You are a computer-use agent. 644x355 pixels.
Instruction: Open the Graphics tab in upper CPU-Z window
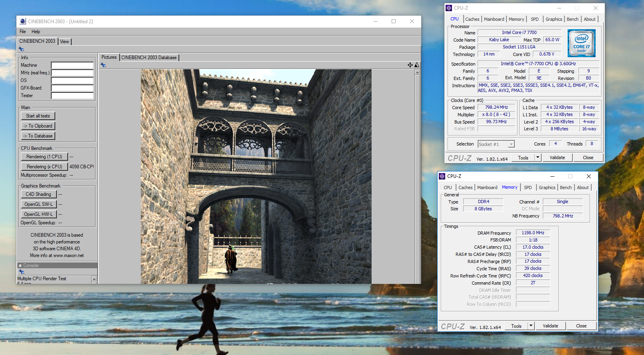(554, 19)
